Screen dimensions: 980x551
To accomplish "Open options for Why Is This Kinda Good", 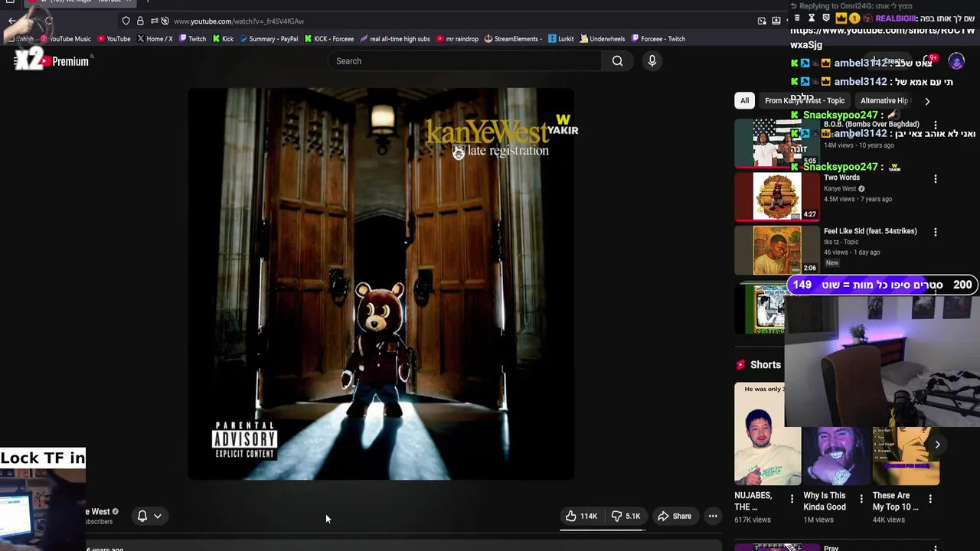I will click(861, 499).
